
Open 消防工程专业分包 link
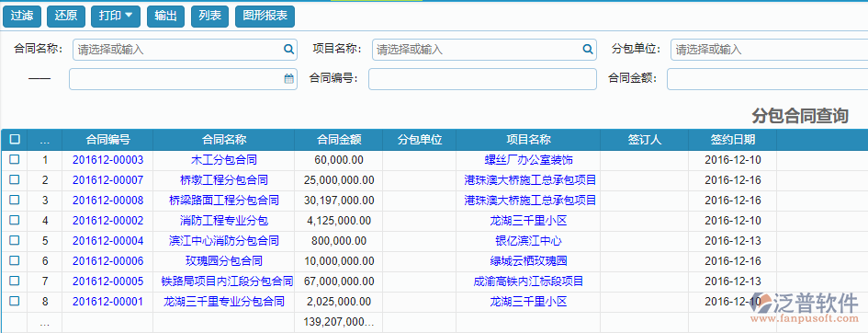(x=224, y=221)
